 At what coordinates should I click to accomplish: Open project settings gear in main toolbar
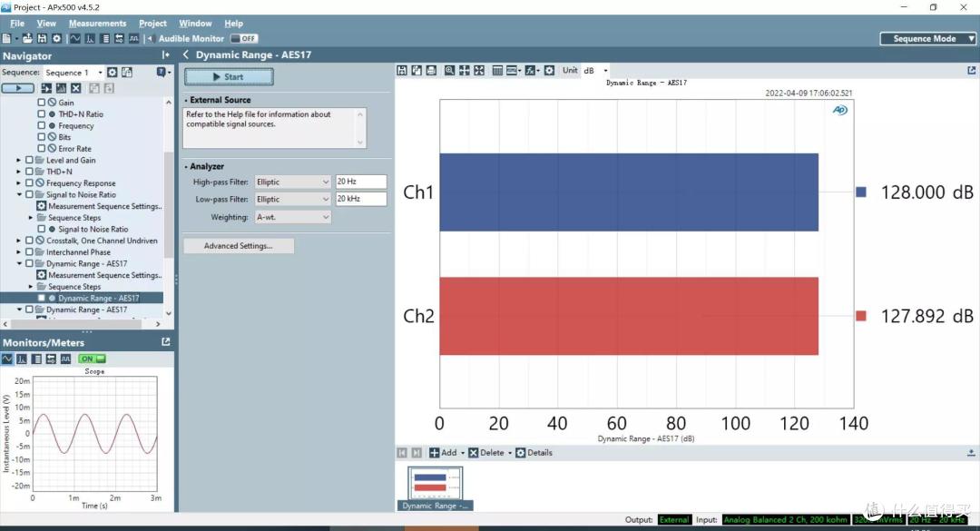pos(56,39)
